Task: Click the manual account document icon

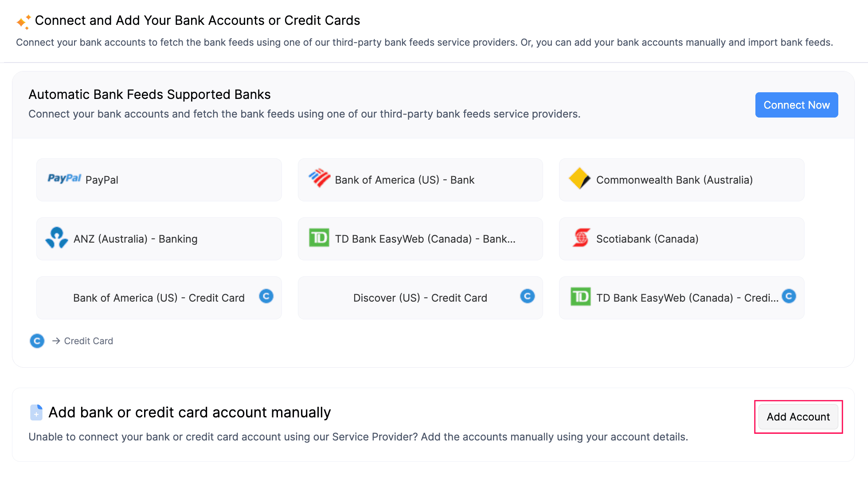Action: pos(36,412)
